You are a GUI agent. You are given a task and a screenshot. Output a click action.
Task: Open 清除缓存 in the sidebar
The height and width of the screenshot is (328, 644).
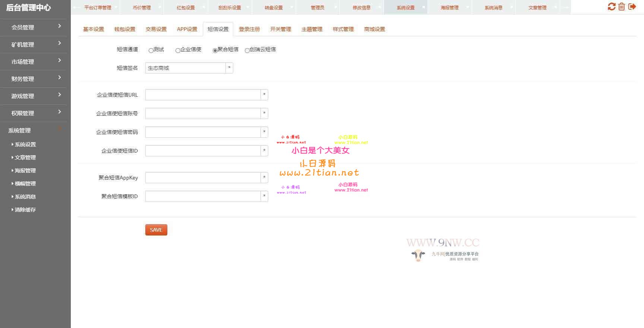[x=25, y=210]
